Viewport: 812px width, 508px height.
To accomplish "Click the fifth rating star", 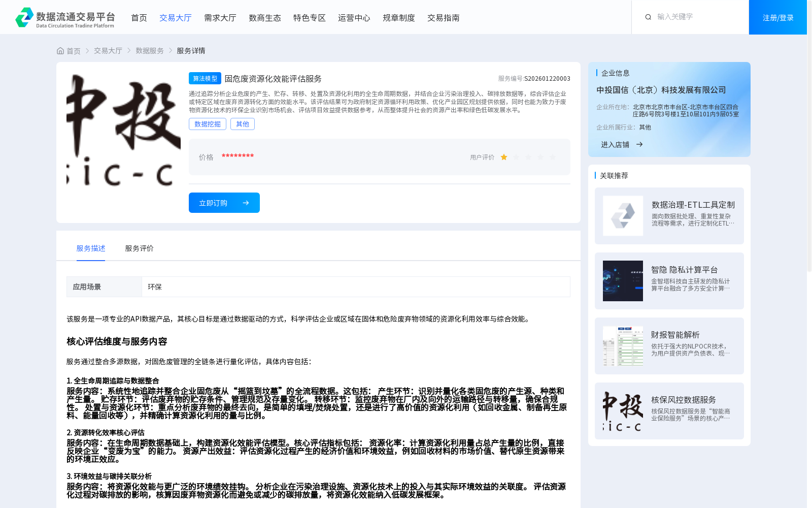I will [553, 157].
